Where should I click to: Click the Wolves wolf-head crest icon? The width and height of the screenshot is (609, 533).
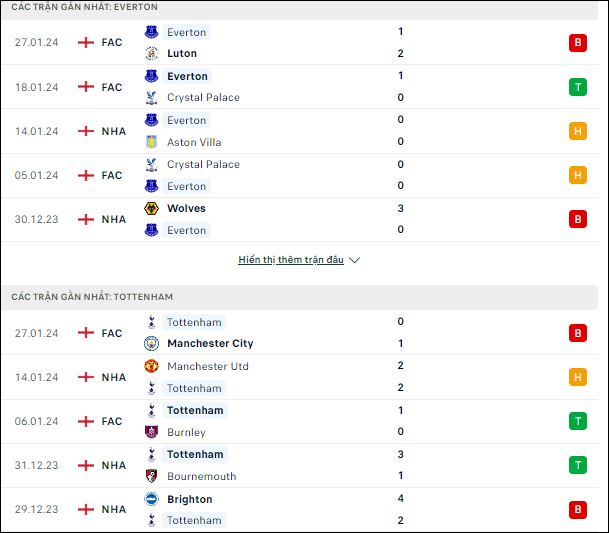coord(151,208)
